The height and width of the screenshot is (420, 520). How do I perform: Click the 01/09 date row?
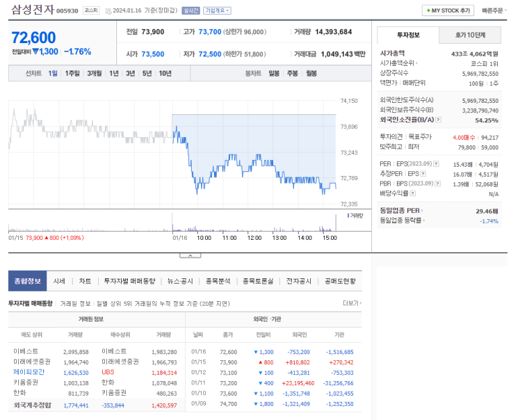[x=198, y=403]
